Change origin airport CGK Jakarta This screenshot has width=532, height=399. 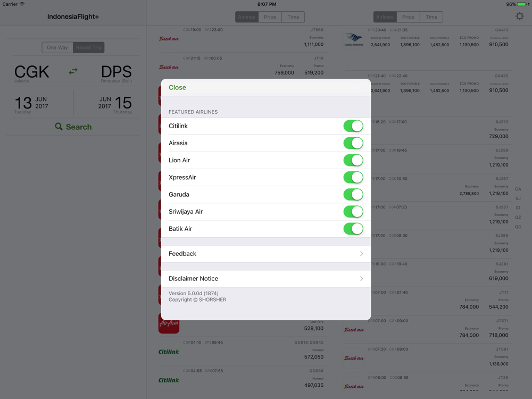coord(31,73)
